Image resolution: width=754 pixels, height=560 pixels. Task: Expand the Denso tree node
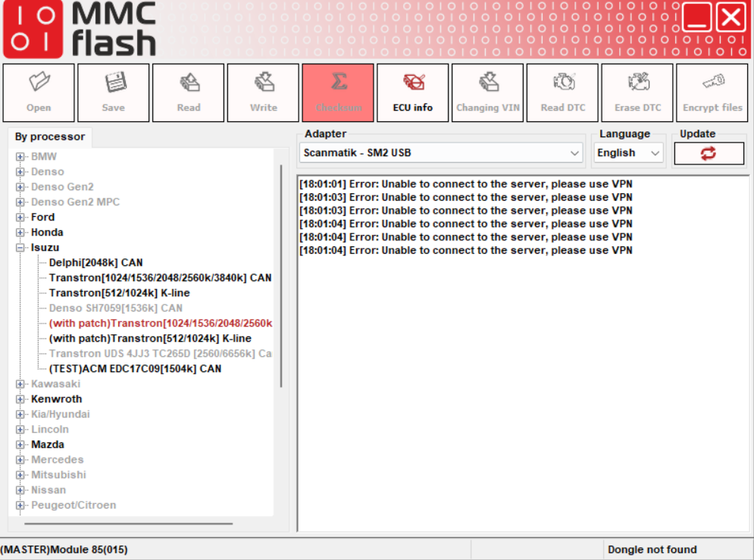click(20, 171)
